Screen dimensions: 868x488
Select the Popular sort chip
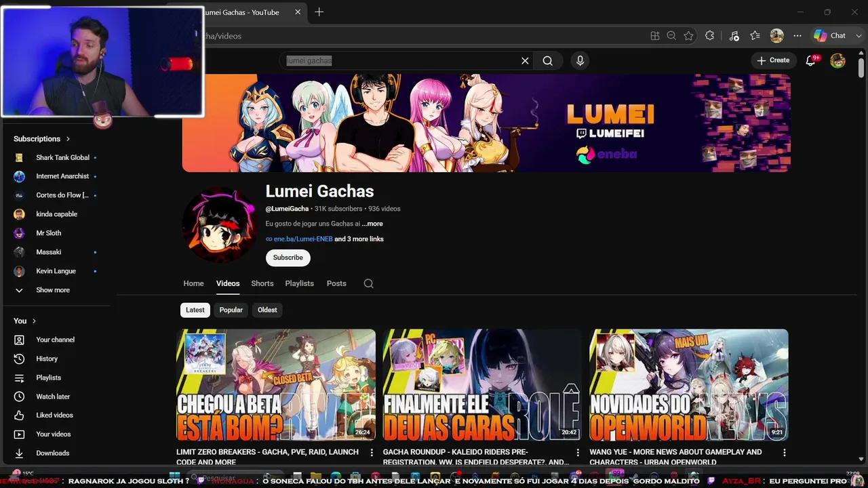[231, 310]
